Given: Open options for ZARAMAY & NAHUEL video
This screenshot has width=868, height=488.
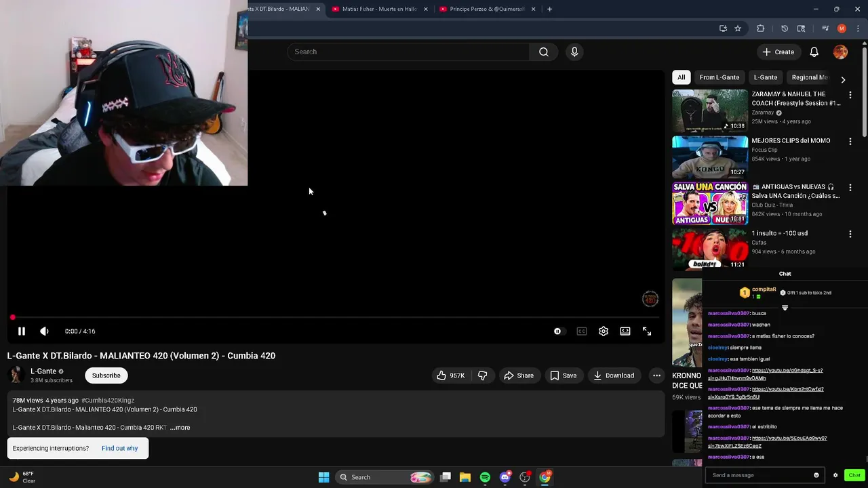Looking at the screenshot, I should [850, 96].
